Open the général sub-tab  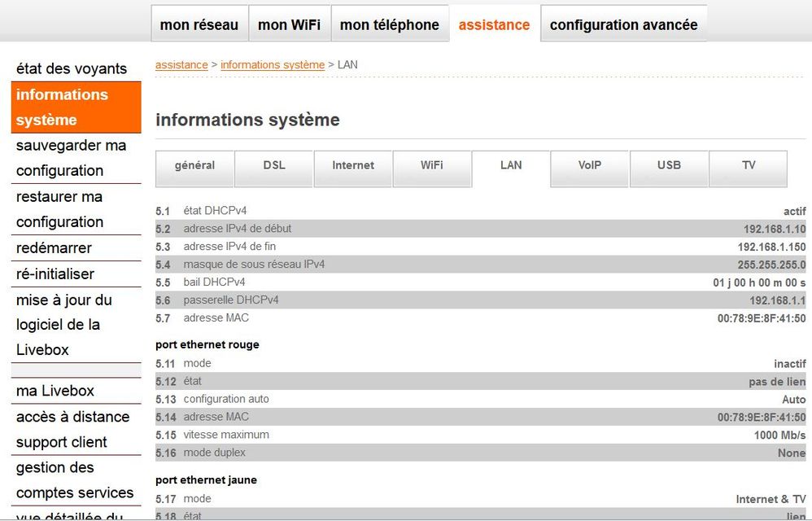tap(194, 166)
